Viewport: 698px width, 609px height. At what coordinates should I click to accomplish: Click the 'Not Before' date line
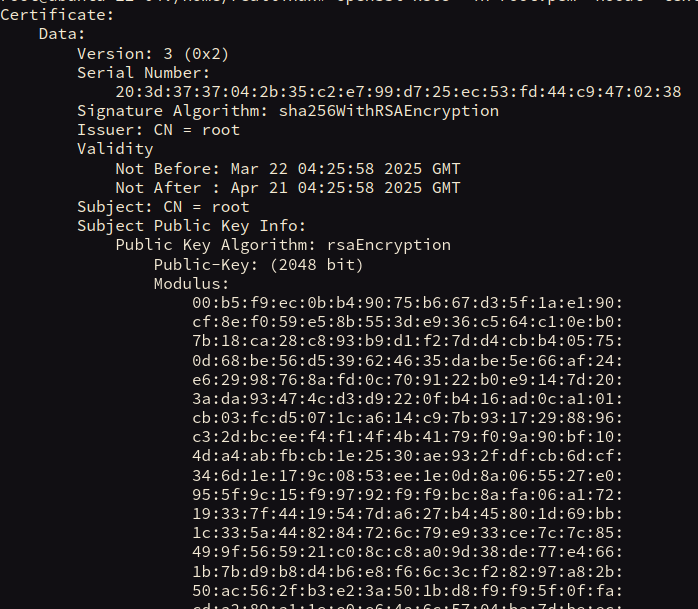click(x=288, y=169)
